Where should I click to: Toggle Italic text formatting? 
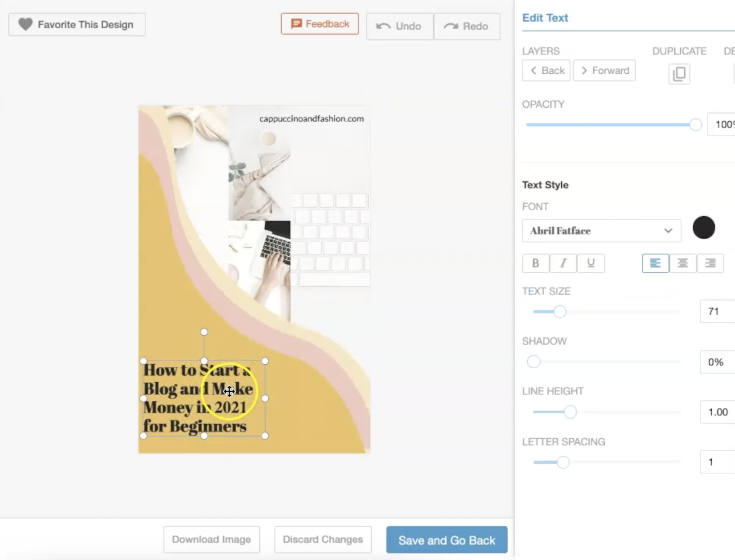pyautogui.click(x=563, y=263)
